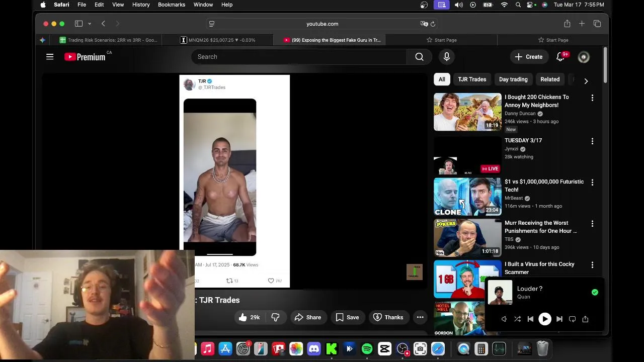Screen dimensions: 644x362
Task: Open the page reader icon in address bar
Action: tap(212, 24)
